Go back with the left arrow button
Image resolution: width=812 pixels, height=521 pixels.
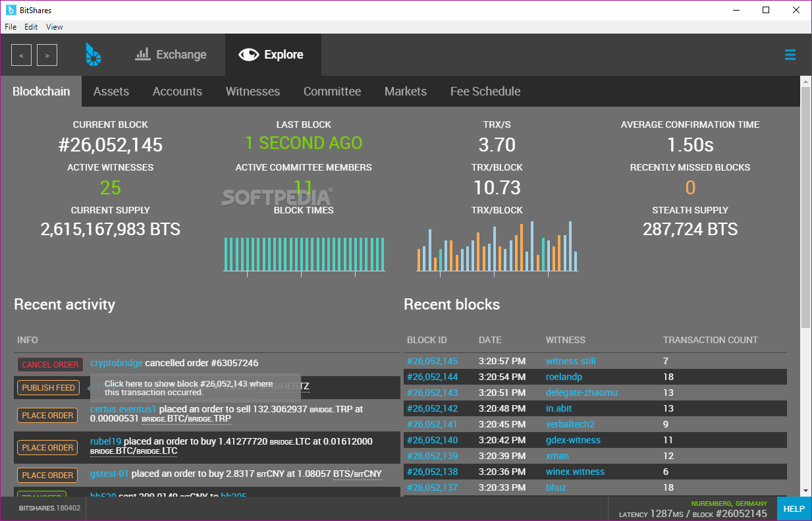21,55
